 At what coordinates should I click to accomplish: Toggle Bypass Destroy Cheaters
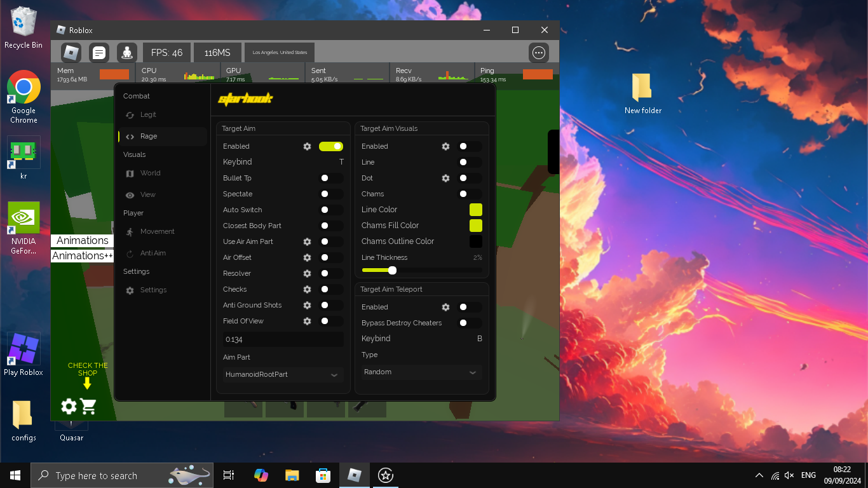point(470,323)
